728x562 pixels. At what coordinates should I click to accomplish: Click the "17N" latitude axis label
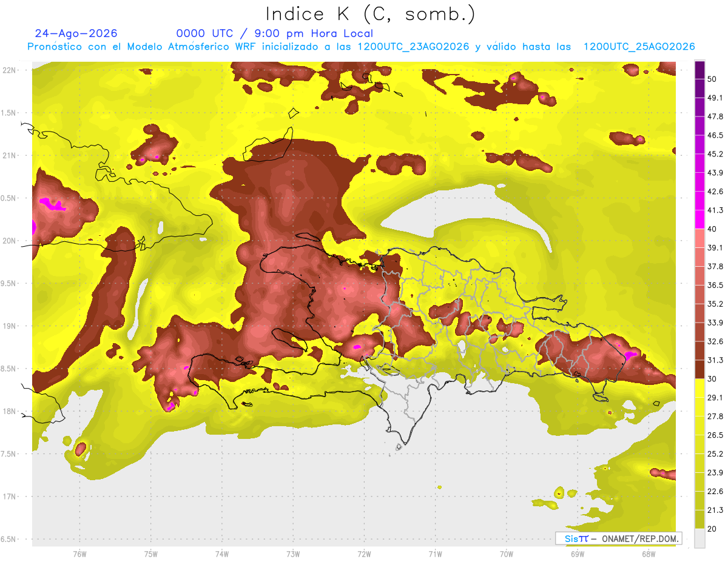pos(10,497)
